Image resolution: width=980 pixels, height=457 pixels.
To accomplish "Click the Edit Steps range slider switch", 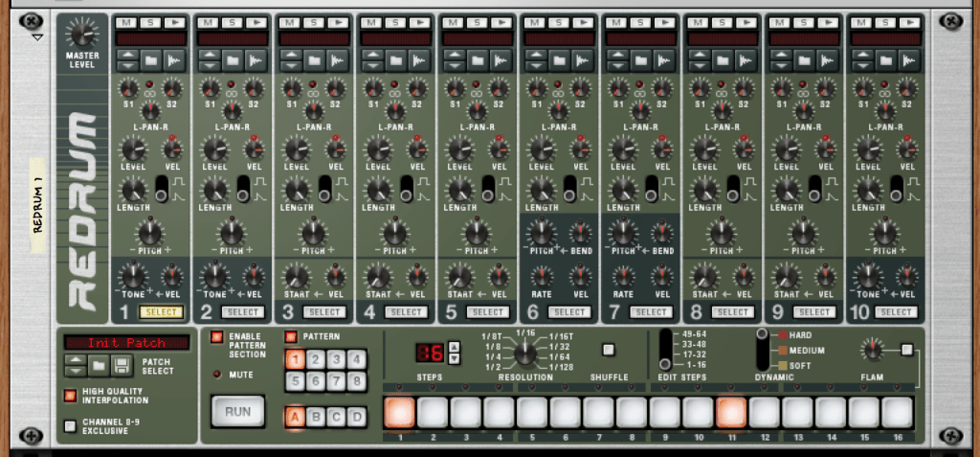I will (665, 350).
